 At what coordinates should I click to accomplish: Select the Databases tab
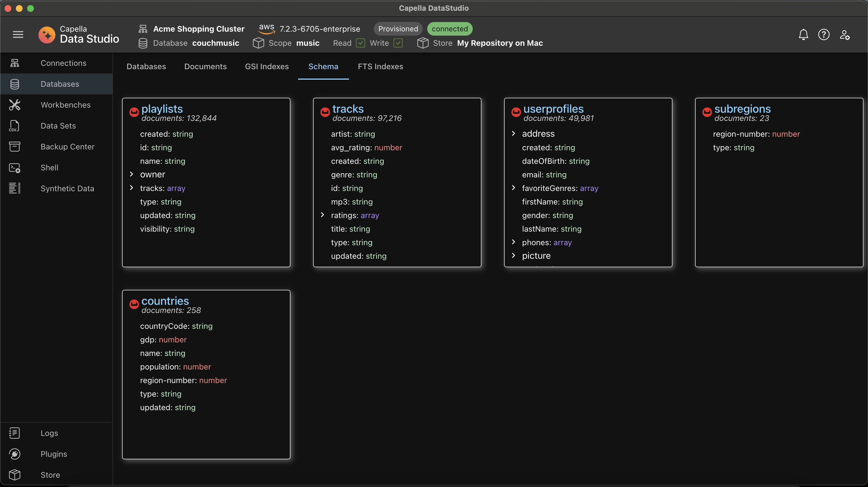click(146, 66)
